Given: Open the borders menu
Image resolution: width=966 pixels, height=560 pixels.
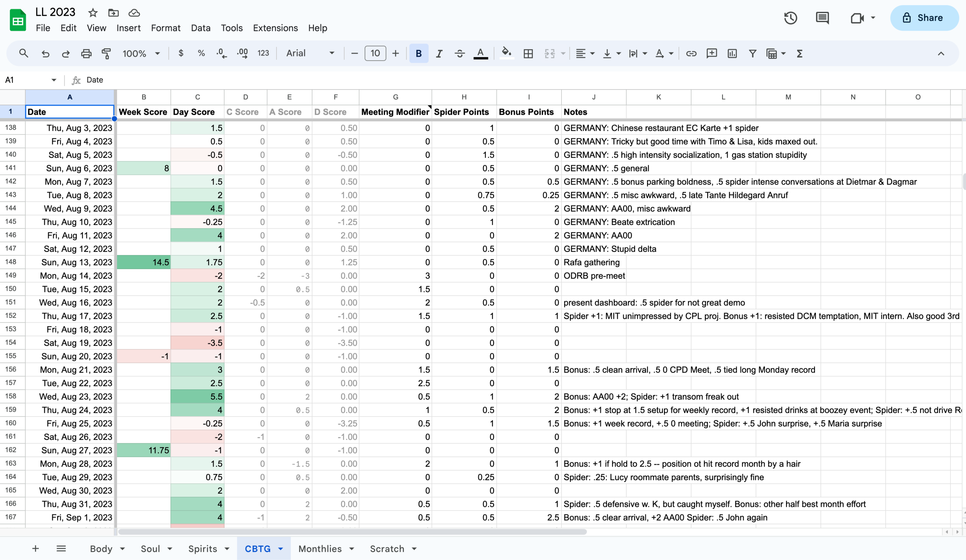Looking at the screenshot, I should click(528, 53).
